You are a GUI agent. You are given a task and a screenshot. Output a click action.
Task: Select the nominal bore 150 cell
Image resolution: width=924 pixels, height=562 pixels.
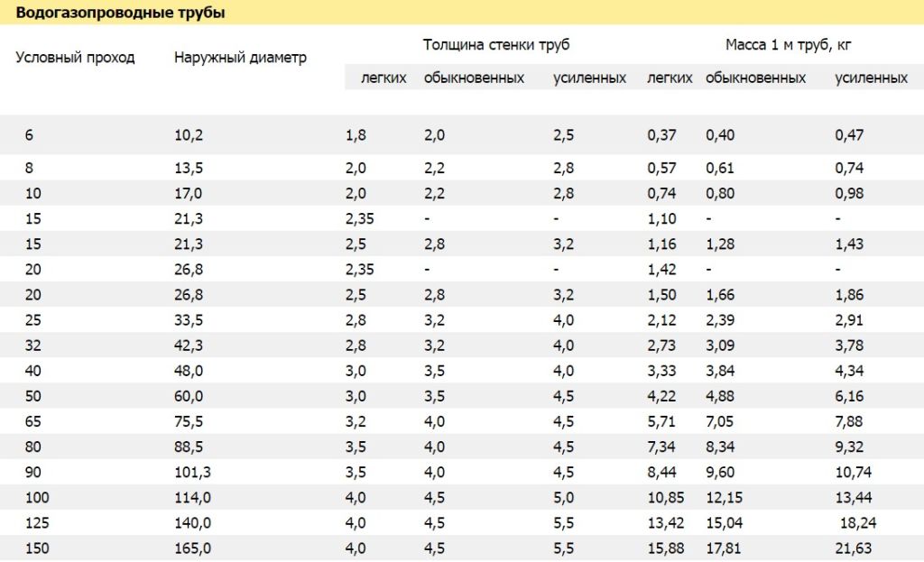37,548
